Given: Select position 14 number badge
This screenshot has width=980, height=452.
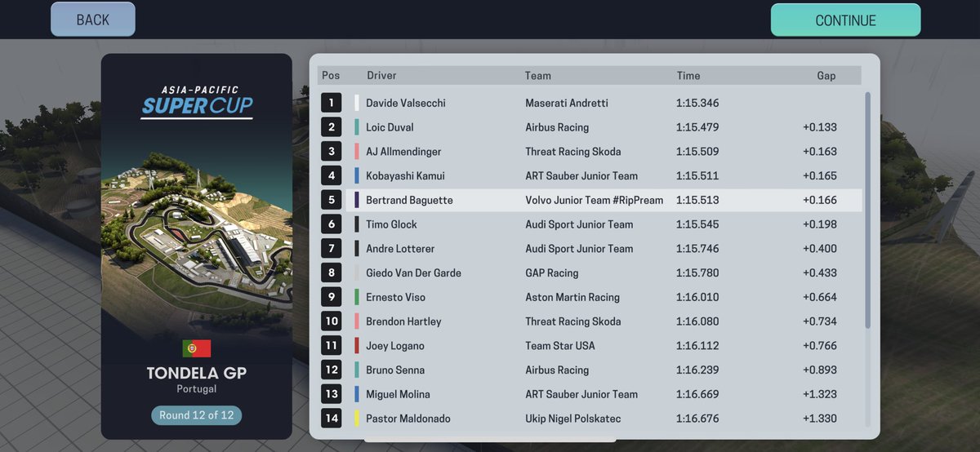Looking at the screenshot, I should point(332,419).
